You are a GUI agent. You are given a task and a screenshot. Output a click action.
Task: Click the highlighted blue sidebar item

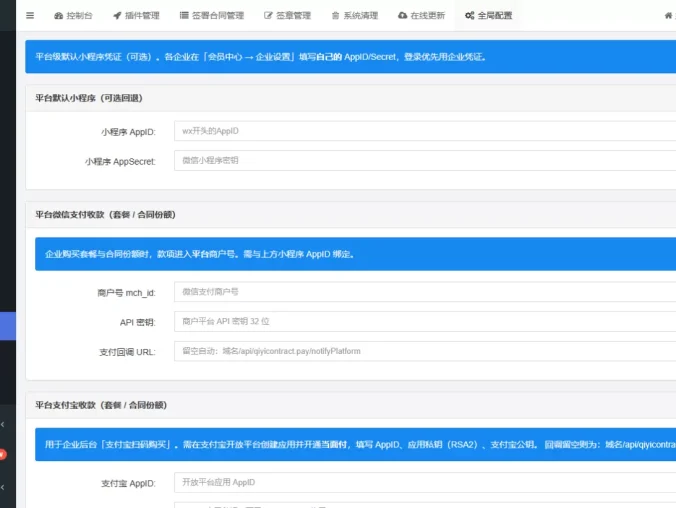click(x=8, y=326)
